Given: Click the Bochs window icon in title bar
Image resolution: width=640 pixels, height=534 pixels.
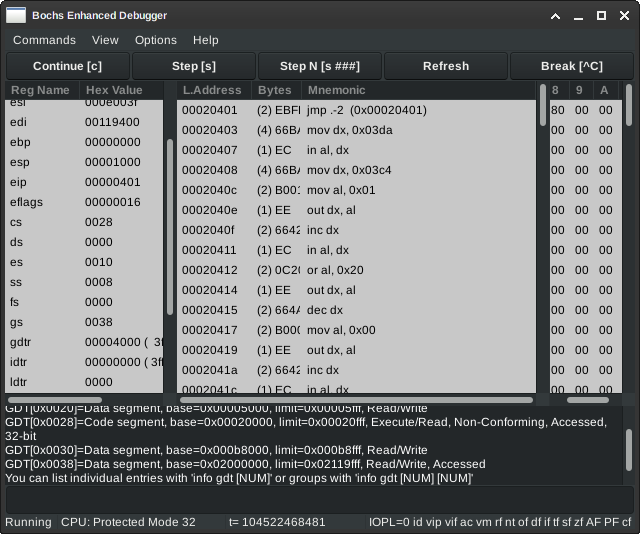Looking at the screenshot, I should point(16,16).
